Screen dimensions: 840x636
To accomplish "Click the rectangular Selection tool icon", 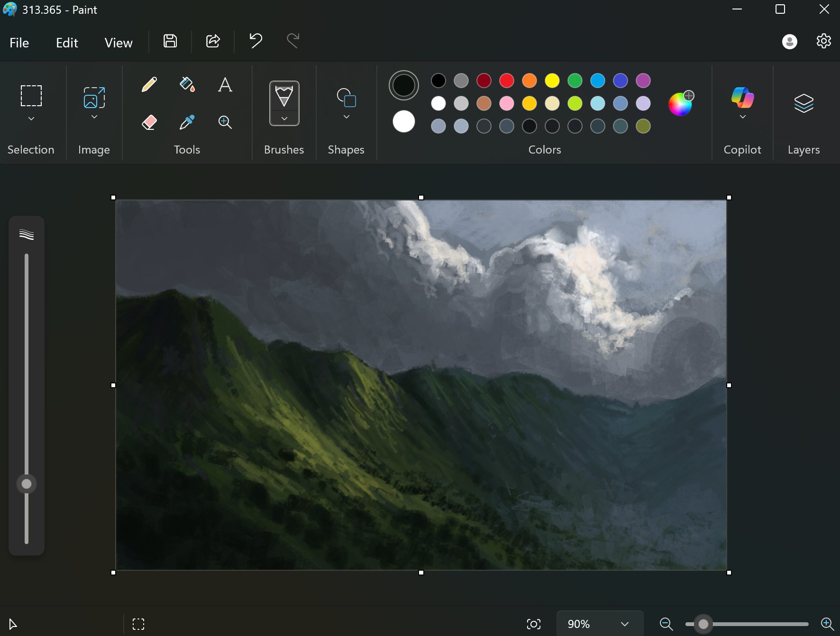I will point(31,96).
